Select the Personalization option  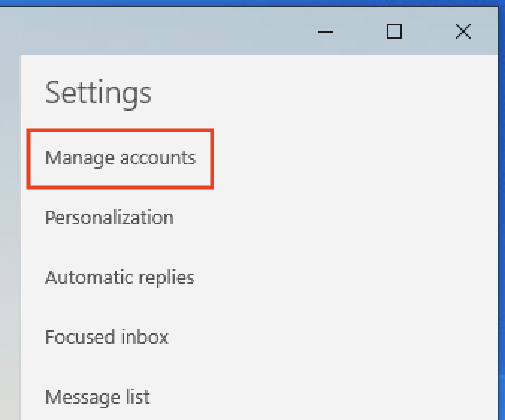pos(109,217)
